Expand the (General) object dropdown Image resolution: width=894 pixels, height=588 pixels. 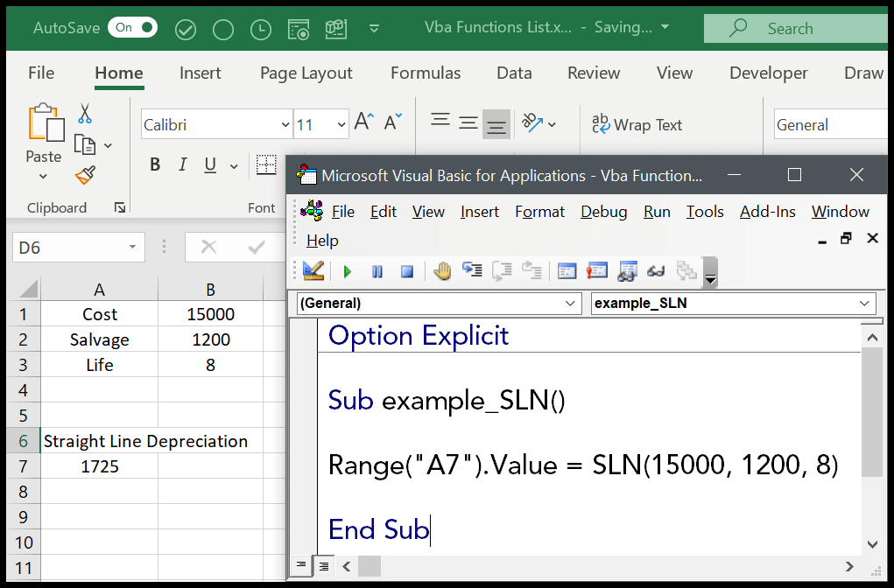point(570,304)
